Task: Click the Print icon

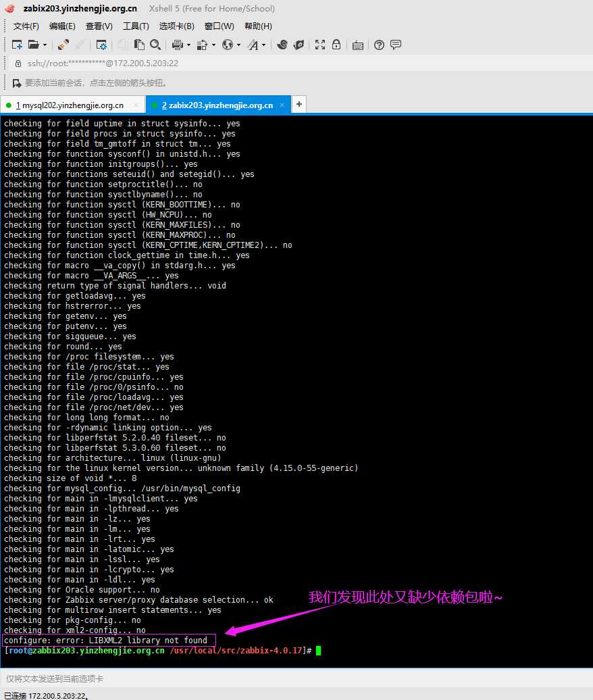Action: pos(177,45)
